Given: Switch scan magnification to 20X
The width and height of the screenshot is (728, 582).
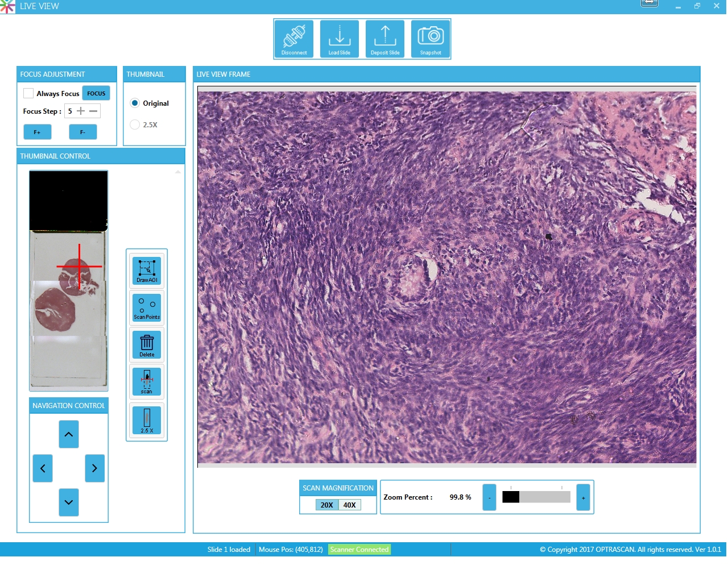Looking at the screenshot, I should point(327,505).
